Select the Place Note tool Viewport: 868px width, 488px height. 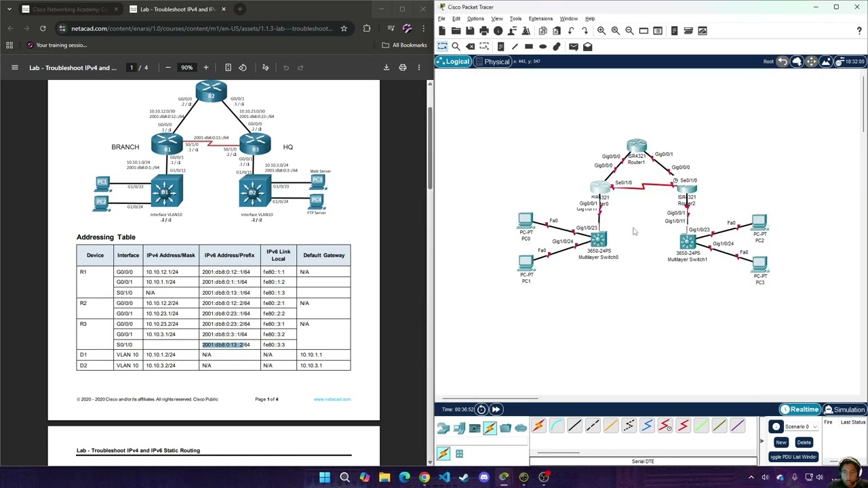500,47
